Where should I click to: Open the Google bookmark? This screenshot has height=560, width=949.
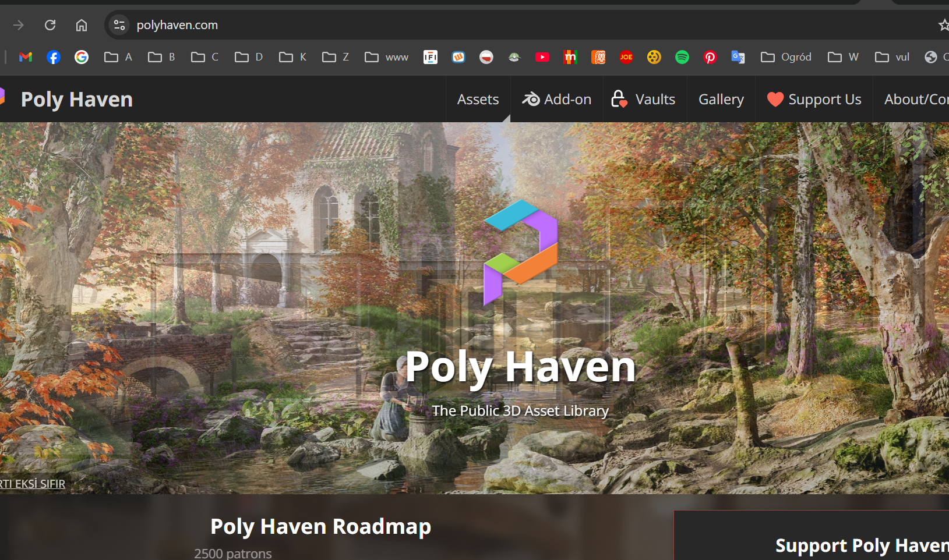pyautogui.click(x=82, y=57)
